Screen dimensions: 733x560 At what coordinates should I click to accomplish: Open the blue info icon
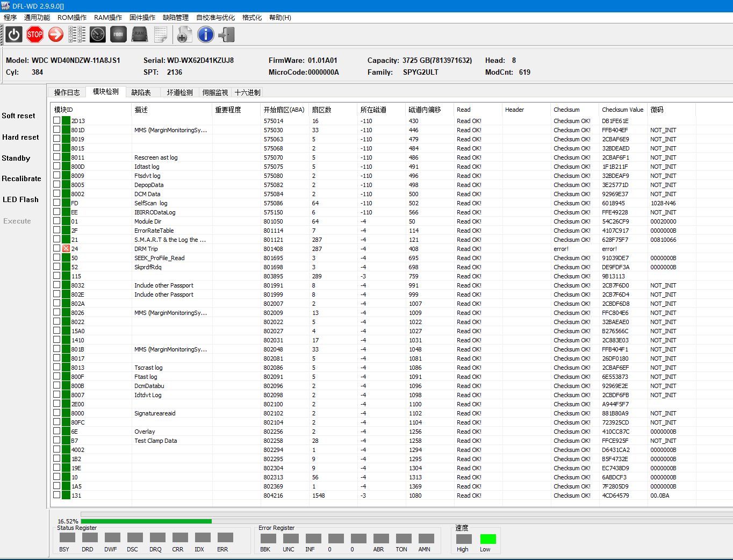205,35
